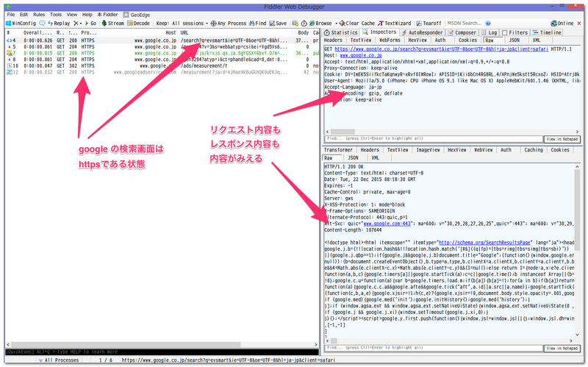
Task: Sort sessions by the Body column
Action: pyautogui.click(x=303, y=33)
